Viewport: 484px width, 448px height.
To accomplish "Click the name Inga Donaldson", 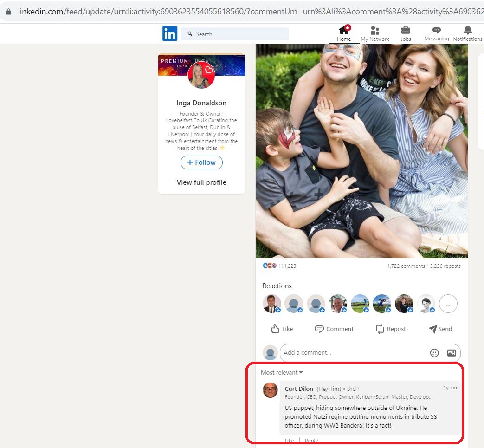I will point(201,103).
